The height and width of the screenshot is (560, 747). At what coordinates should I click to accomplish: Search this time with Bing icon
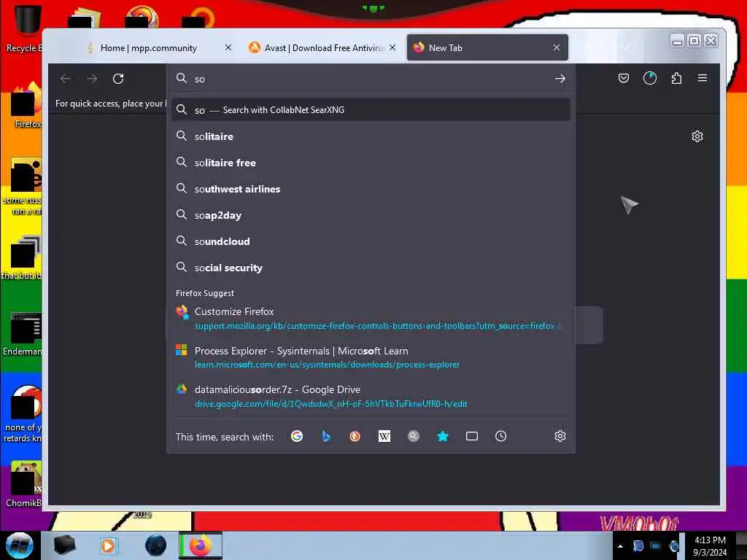[x=326, y=436]
